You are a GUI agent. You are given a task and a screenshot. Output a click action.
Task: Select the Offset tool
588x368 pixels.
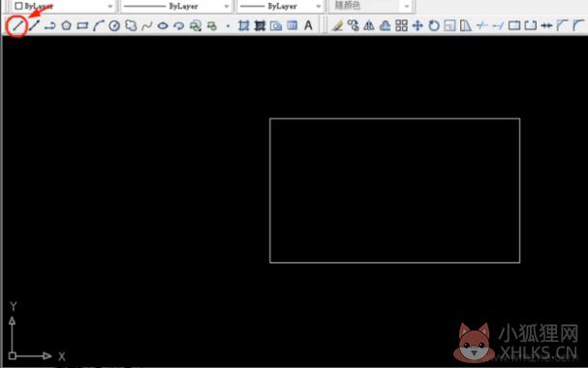tap(386, 26)
